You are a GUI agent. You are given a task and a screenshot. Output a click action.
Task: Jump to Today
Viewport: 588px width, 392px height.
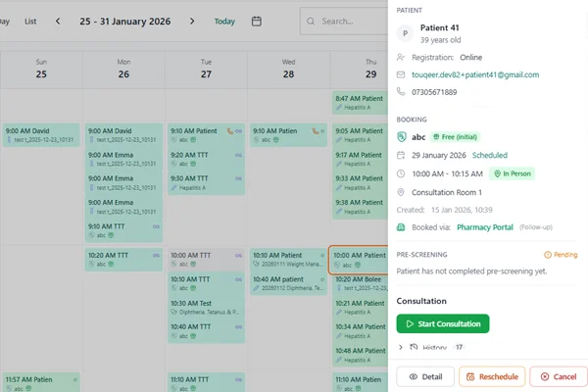[x=224, y=22]
